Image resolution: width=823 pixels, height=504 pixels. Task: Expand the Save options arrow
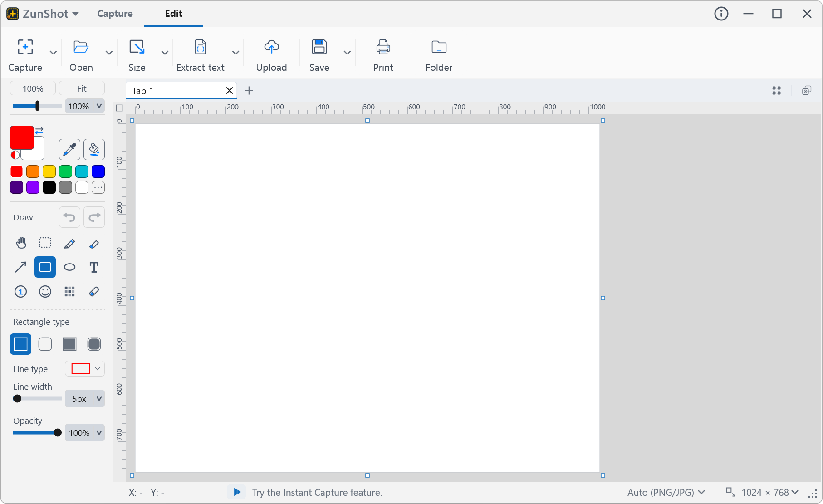[347, 53]
